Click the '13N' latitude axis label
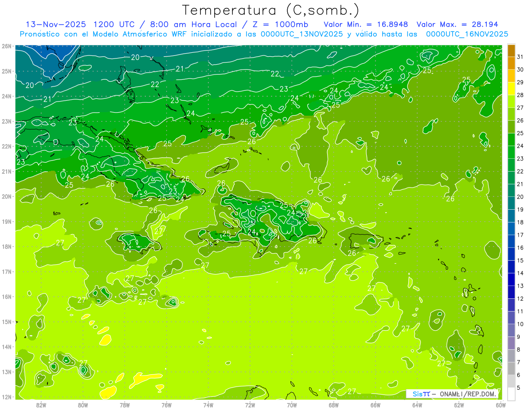The width and height of the screenshot is (532, 411). click(7, 372)
